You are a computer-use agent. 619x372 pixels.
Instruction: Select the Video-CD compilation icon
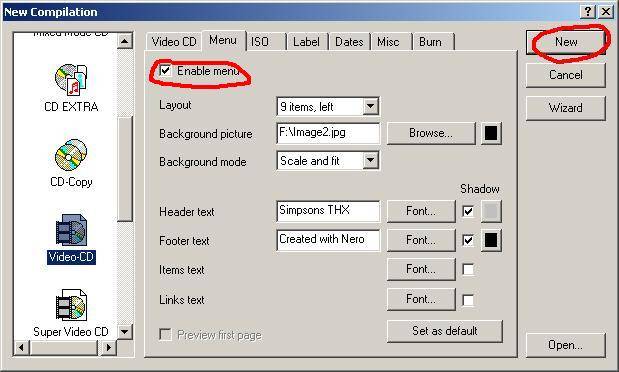(71, 229)
